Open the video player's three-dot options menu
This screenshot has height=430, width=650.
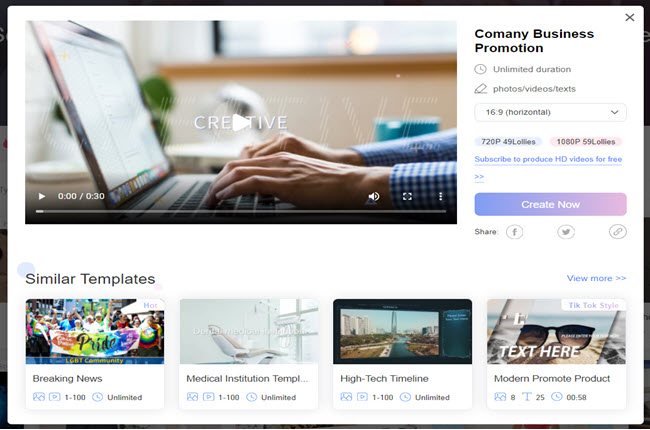(x=441, y=197)
